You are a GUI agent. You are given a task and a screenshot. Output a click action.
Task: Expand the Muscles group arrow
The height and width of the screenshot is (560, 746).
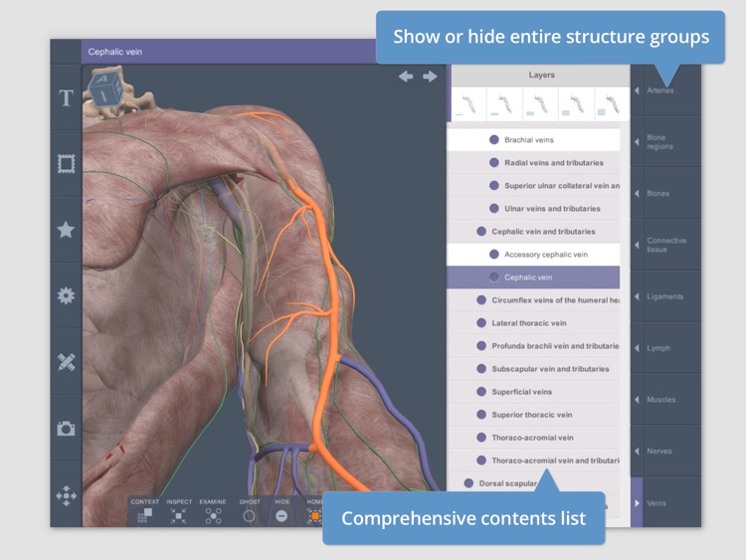637,399
